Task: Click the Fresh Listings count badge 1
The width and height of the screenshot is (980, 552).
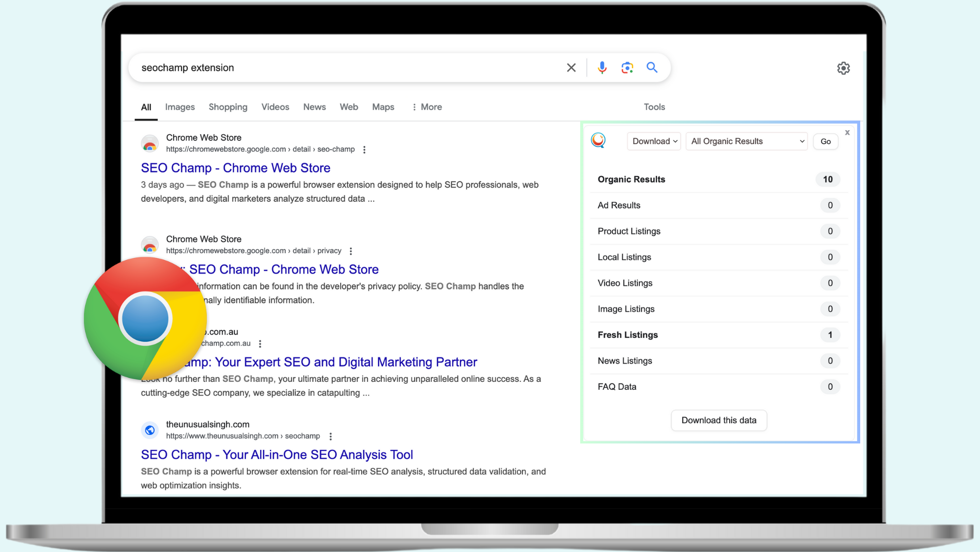Action: (x=830, y=335)
